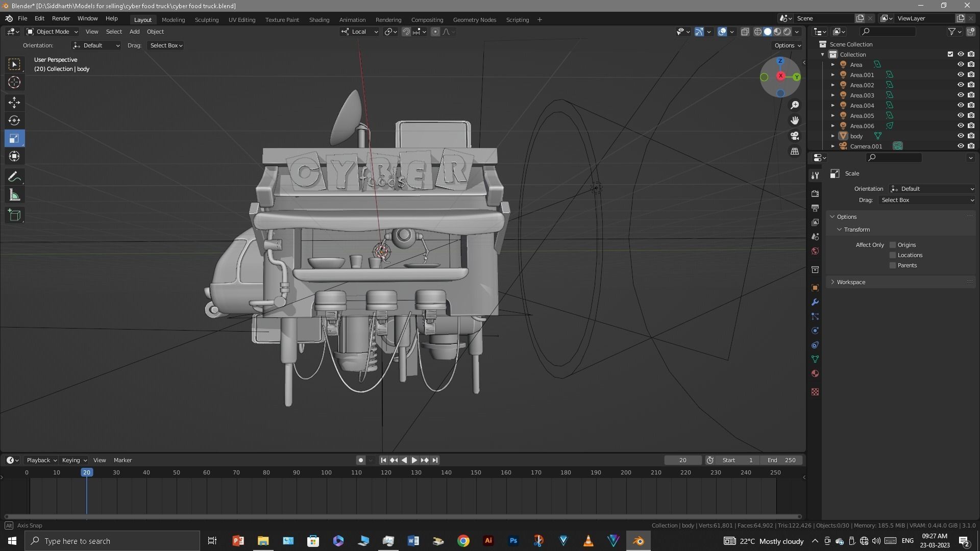Switch to Modeling workspace tab

coord(173,20)
